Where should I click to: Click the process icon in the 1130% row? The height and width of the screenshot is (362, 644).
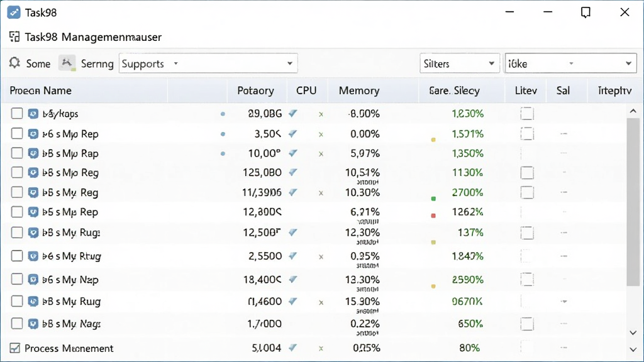click(x=33, y=172)
